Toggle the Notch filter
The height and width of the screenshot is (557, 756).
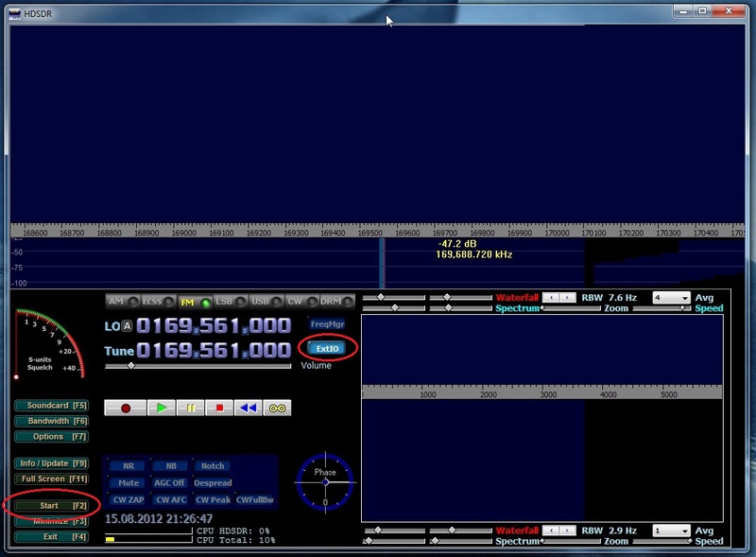pyautogui.click(x=213, y=466)
